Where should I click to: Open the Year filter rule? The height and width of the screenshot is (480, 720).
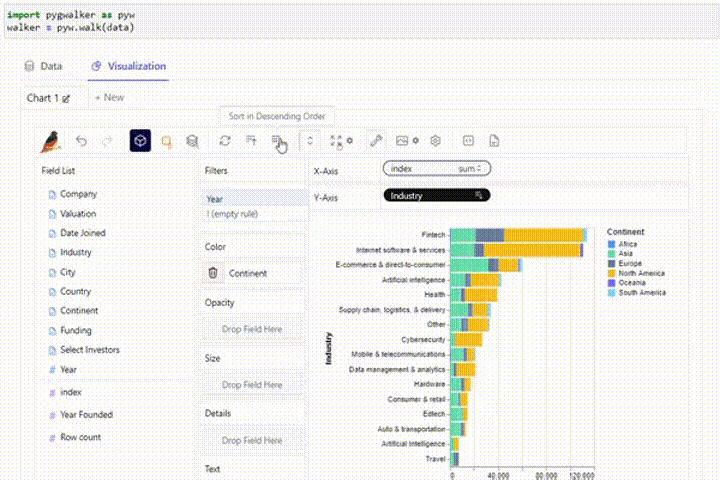coord(254,198)
